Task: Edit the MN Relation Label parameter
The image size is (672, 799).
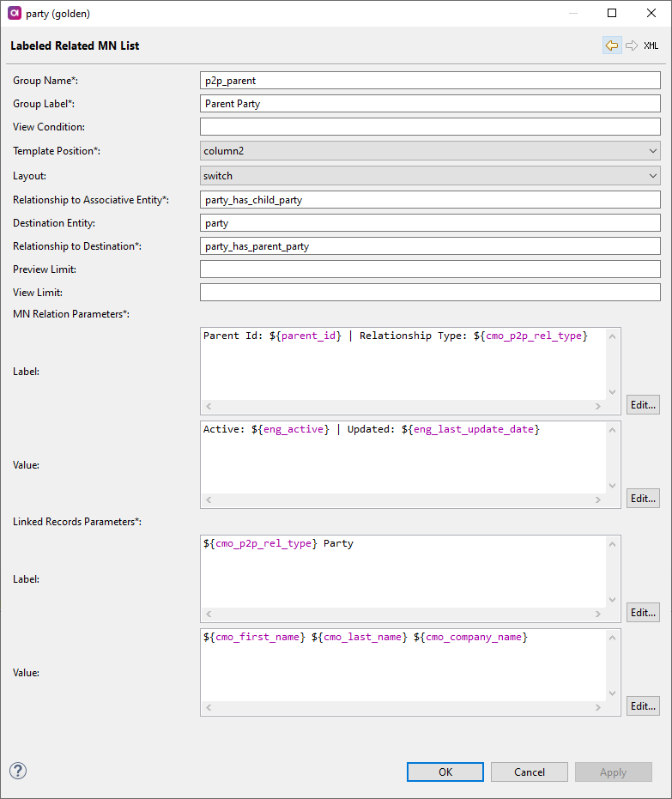Action: click(643, 405)
